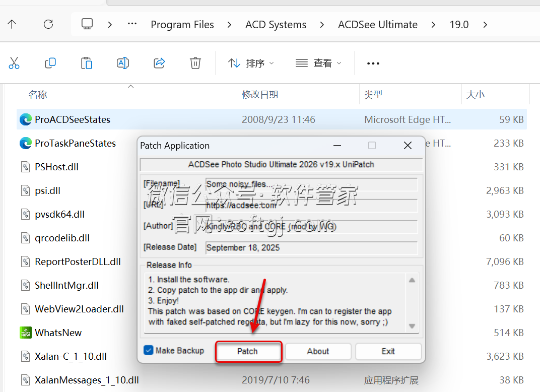Click the Exit button in patch dialog
The height and width of the screenshot is (392, 540).
(388, 351)
